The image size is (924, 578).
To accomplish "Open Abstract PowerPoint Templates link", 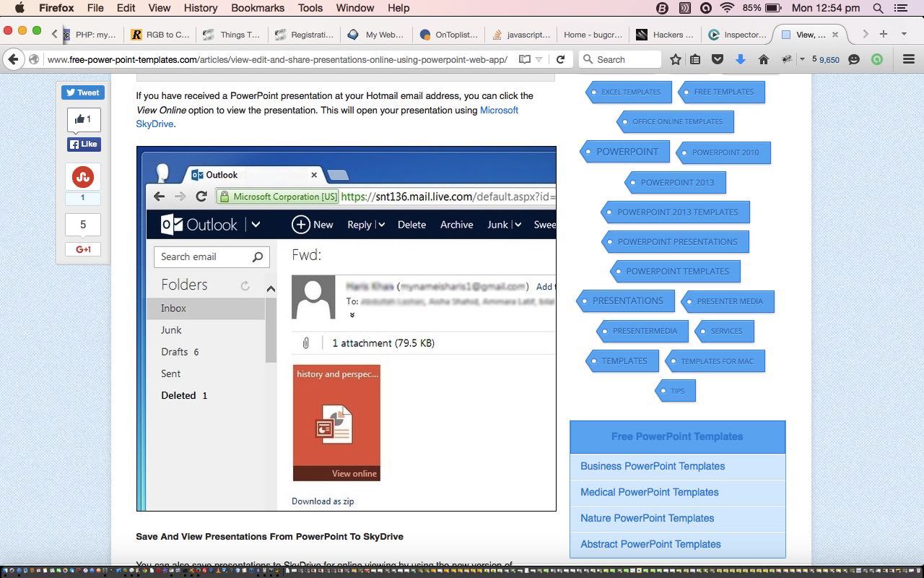I will 650,544.
